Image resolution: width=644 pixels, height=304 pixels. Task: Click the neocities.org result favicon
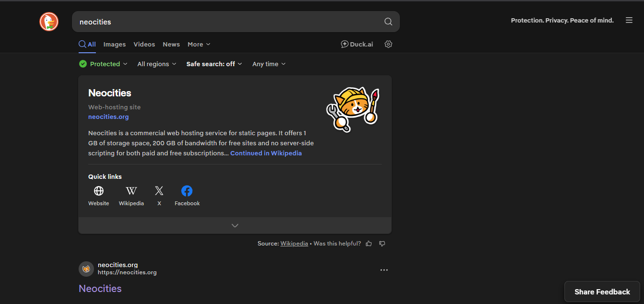point(86,269)
